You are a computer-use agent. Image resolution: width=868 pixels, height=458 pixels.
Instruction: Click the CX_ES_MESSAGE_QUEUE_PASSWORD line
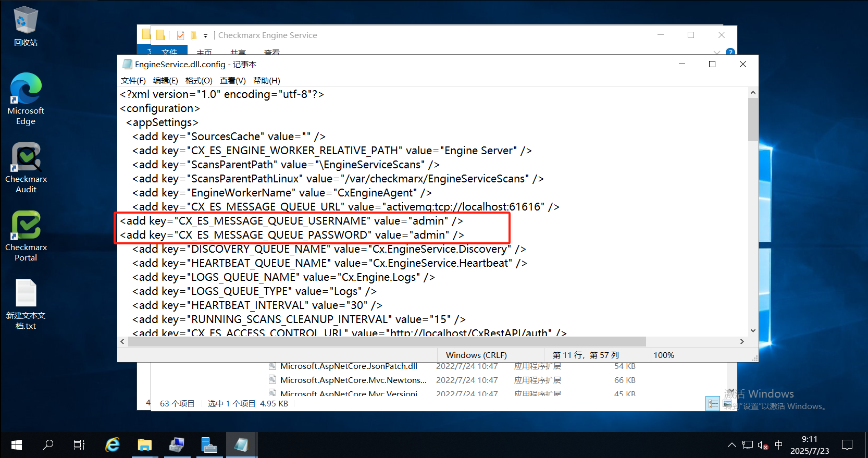click(x=292, y=235)
